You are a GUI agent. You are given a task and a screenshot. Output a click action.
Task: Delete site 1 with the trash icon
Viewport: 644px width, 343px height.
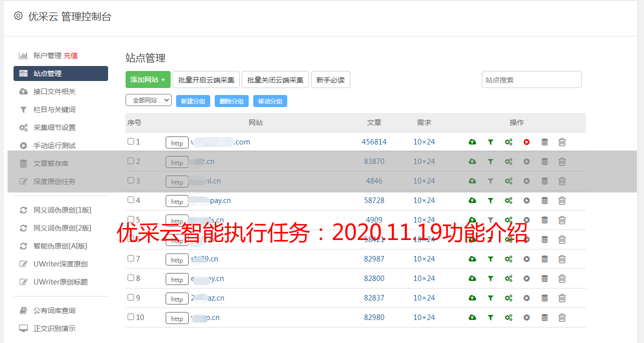(x=562, y=142)
